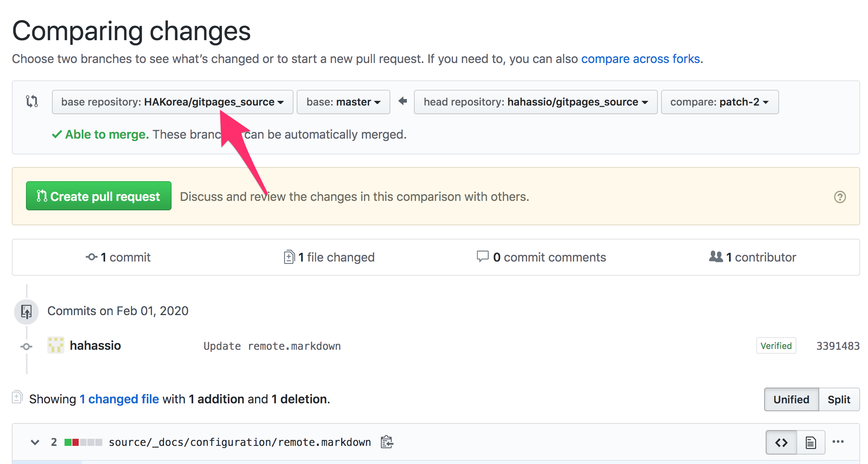The width and height of the screenshot is (868, 464).
Task: Follow the compare across forks link
Action: tap(640, 59)
